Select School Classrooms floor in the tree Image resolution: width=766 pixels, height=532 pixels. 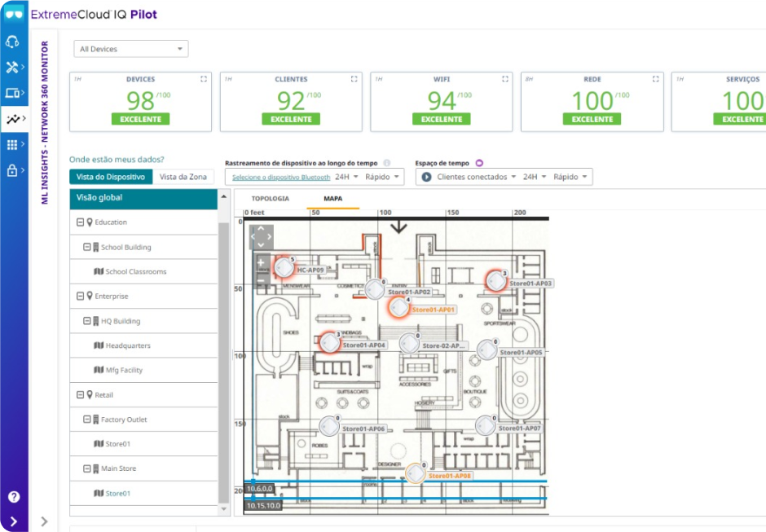click(143, 271)
